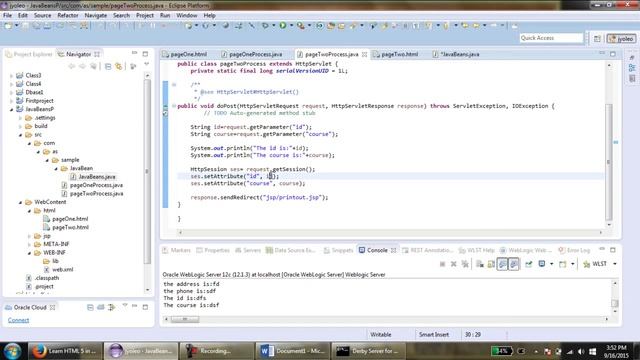Click the New file toolbar icon

[8, 26]
